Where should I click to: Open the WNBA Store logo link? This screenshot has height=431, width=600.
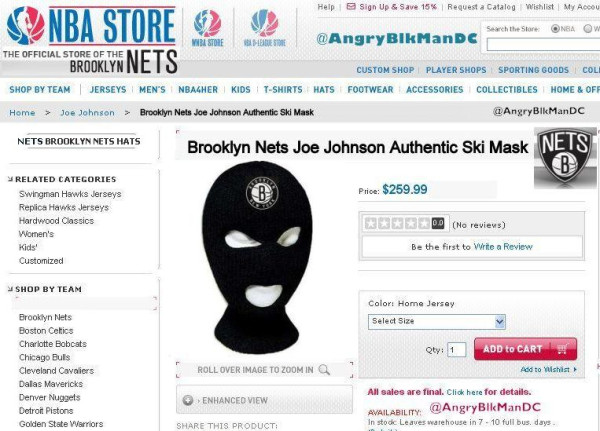pyautogui.click(x=207, y=28)
